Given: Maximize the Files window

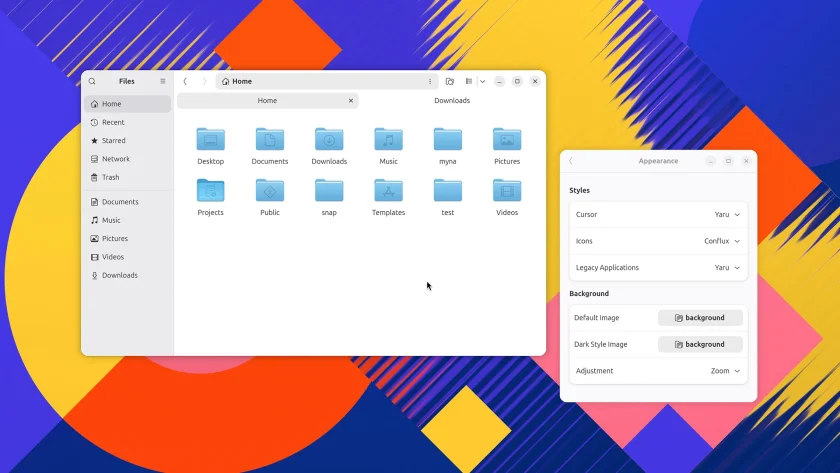Looking at the screenshot, I should pyautogui.click(x=517, y=81).
